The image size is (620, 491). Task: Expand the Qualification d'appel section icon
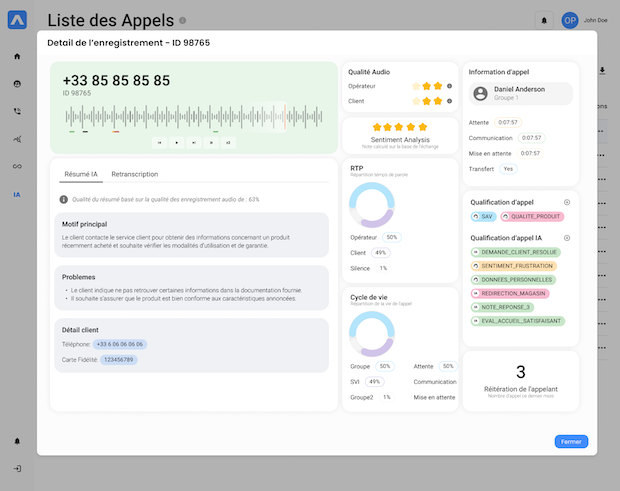pos(567,202)
